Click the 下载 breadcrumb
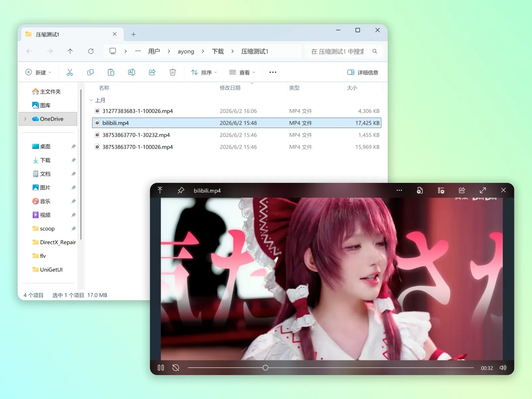The image size is (532, 399). [218, 51]
